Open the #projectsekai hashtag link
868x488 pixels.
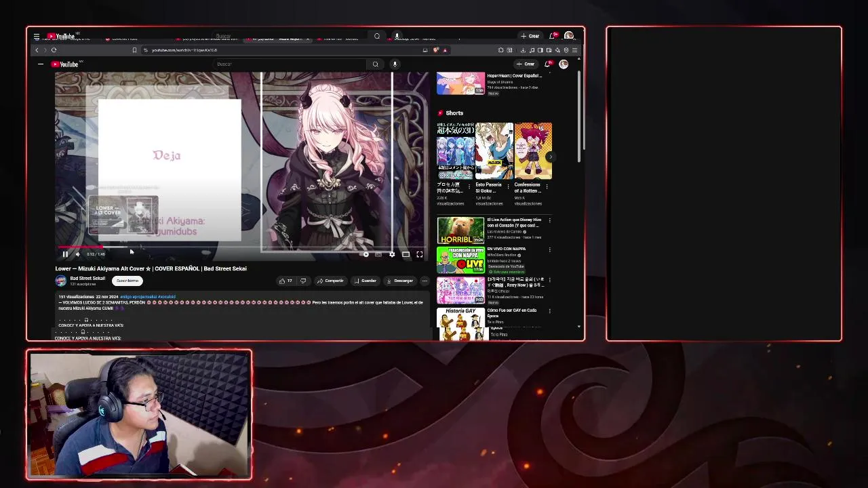point(144,297)
